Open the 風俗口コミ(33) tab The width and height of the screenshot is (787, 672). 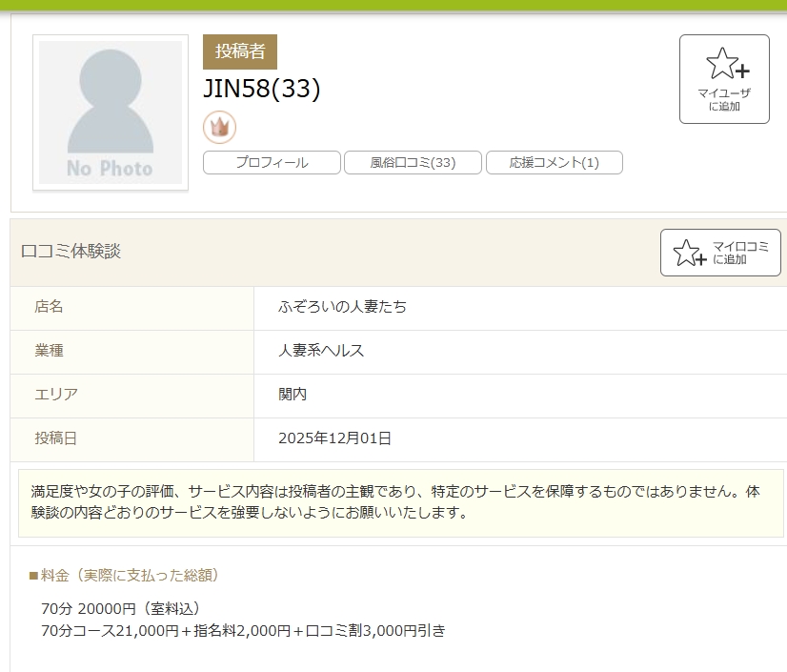413,163
